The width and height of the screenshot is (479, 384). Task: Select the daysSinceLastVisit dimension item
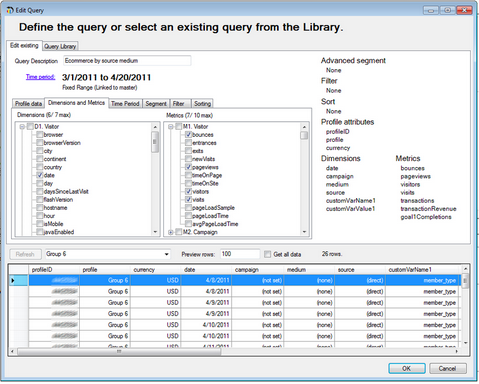[66, 192]
